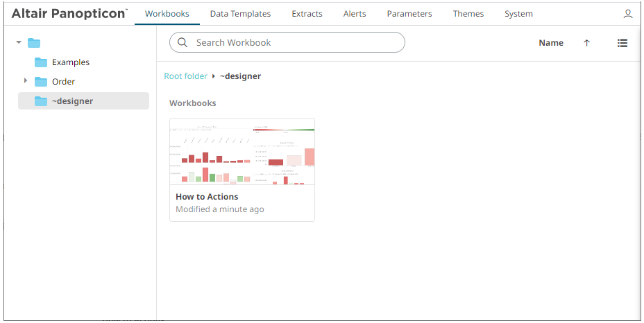Click the ~designer folder icon
The image size is (644, 323).
tap(41, 101)
